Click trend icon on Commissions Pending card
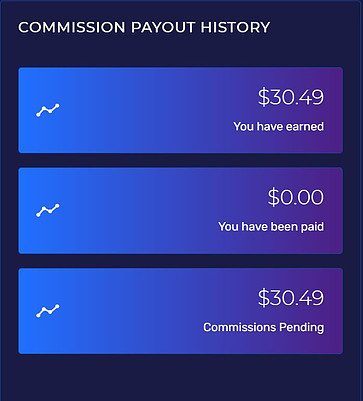Image resolution: width=363 pixels, height=401 pixels. pos(48,311)
